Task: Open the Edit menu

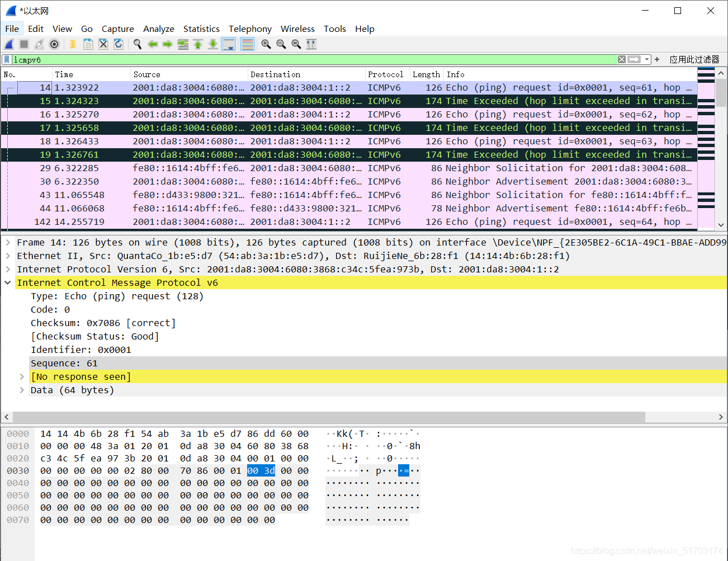Action: pos(36,29)
